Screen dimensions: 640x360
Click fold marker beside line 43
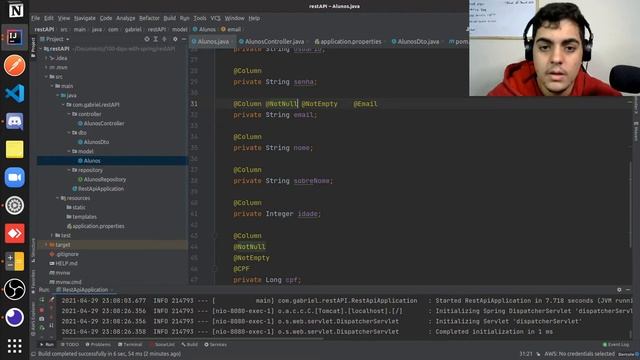pyautogui.click(x=214, y=236)
